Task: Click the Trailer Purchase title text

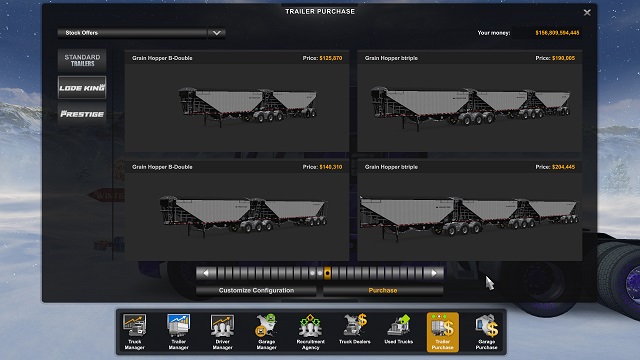Action: pos(320,11)
